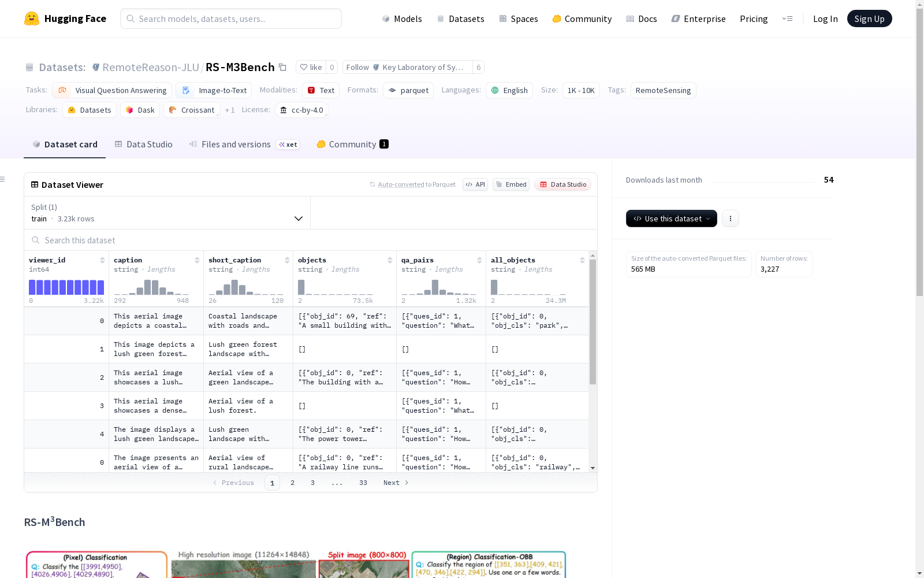Open the RemoteReason-JLU organization link
Viewport: 924px width, 578px height.
150,67
